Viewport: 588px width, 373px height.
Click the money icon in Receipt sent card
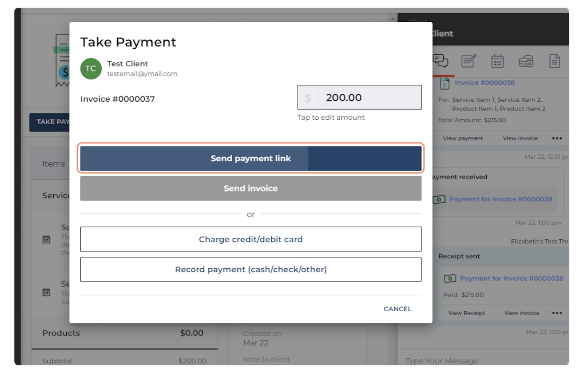coord(450,279)
